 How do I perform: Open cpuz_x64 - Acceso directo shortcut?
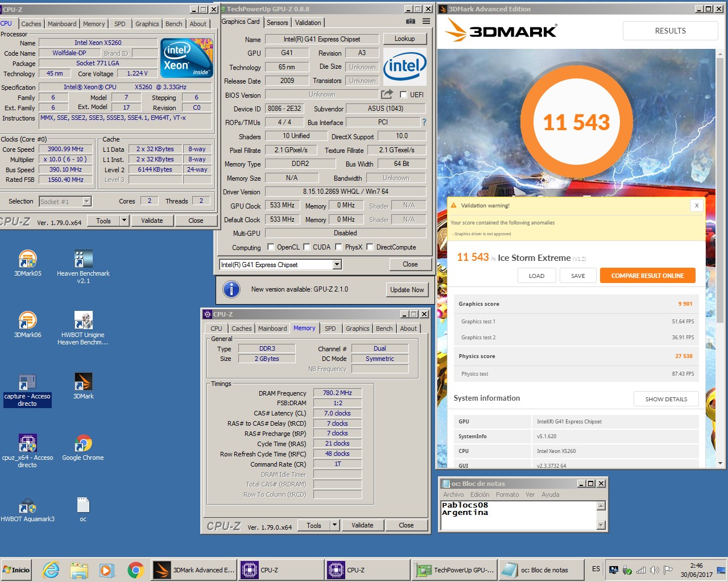click(27, 451)
